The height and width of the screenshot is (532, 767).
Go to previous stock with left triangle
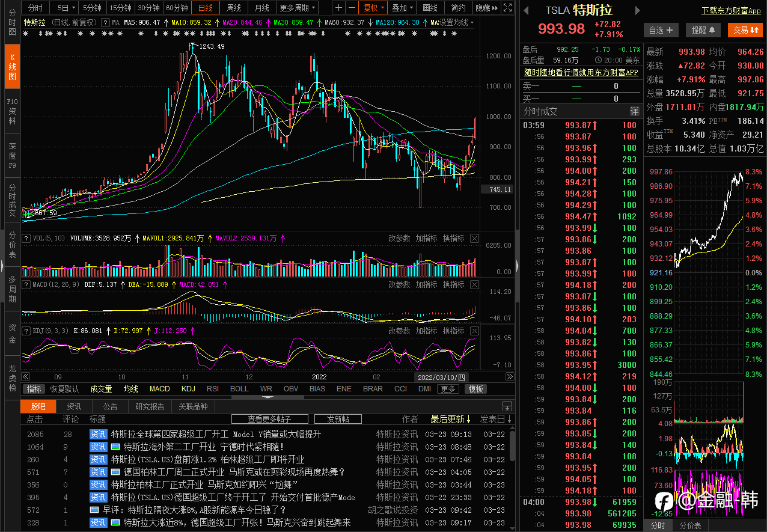coord(527,11)
